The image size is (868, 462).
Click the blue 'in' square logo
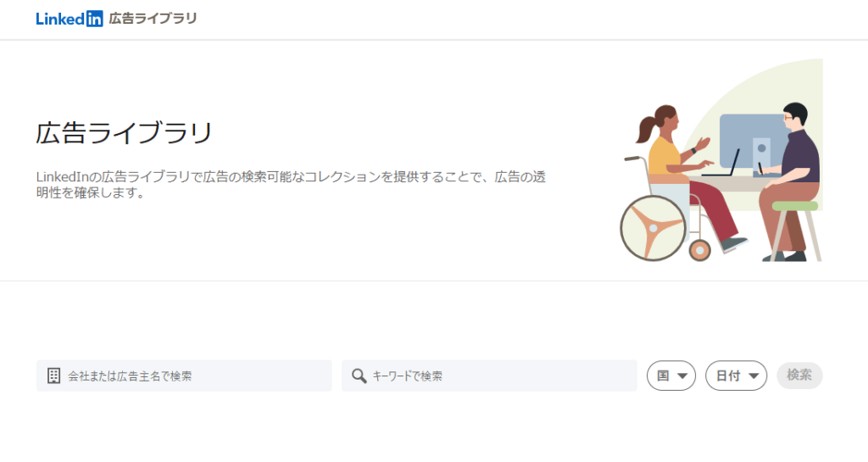pos(94,19)
